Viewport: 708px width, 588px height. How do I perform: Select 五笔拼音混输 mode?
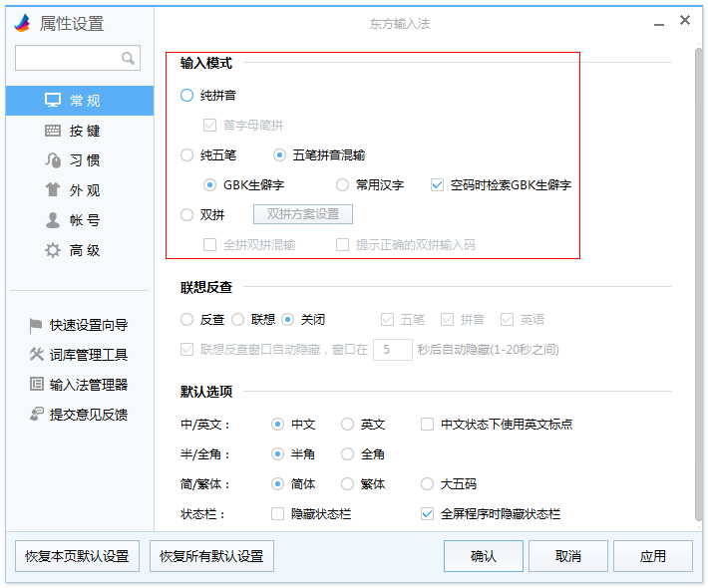[x=279, y=155]
